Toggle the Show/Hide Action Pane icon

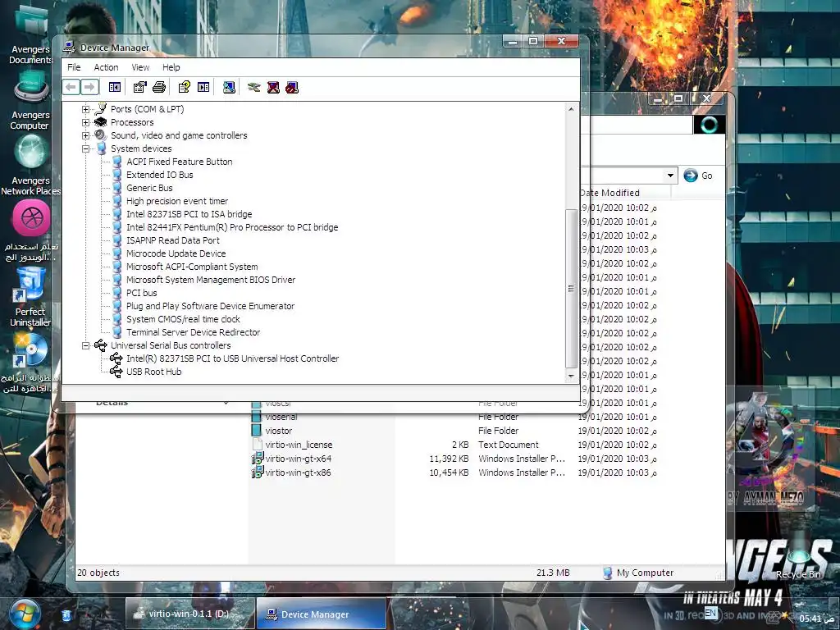(x=203, y=87)
